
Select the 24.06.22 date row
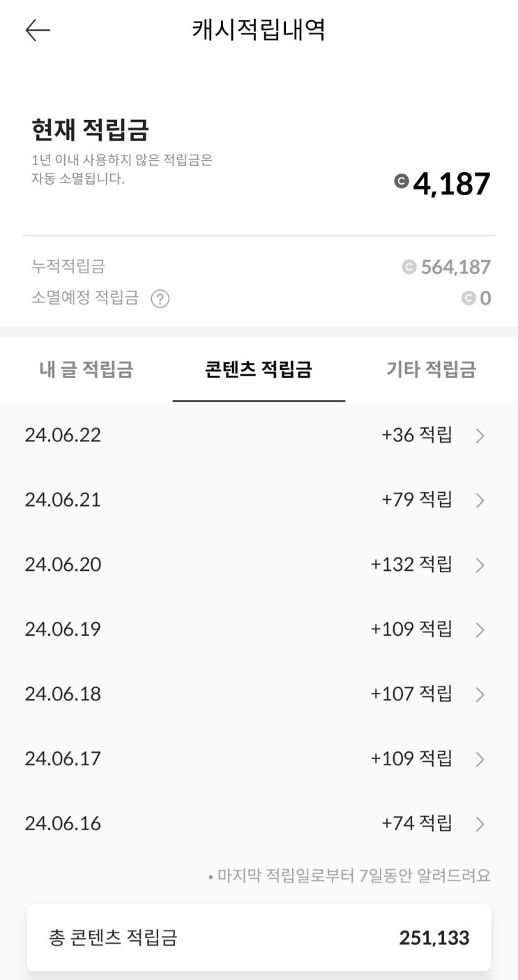coord(63,436)
